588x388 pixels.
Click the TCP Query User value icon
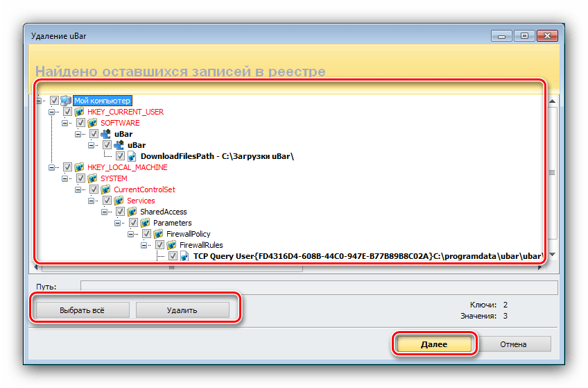pyautogui.click(x=184, y=256)
